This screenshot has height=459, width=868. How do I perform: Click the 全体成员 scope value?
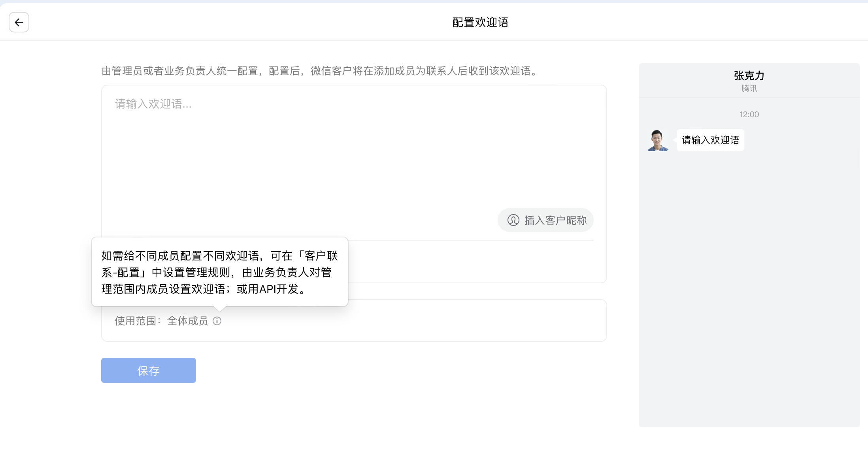[x=187, y=321]
